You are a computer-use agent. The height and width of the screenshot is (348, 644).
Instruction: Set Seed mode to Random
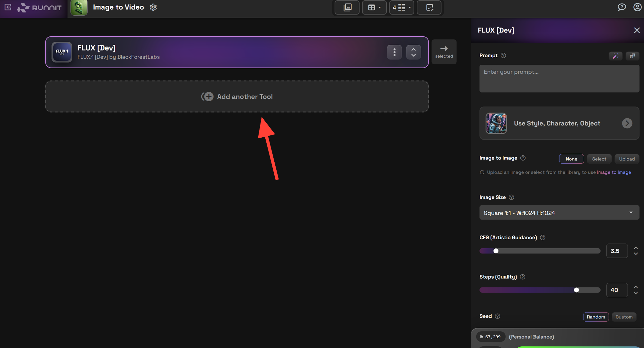pyautogui.click(x=596, y=317)
